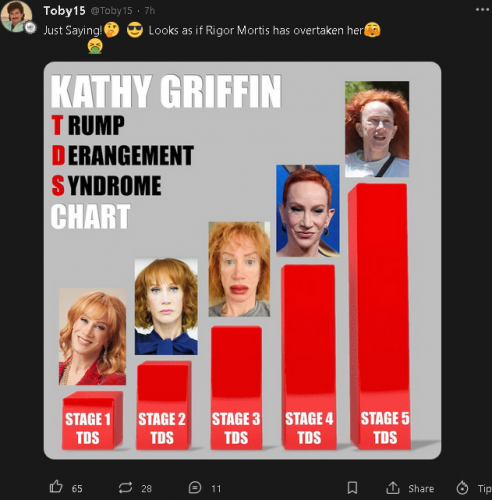View the 28 reposts count
Viewport: 492px width, 500px height.
point(146,489)
